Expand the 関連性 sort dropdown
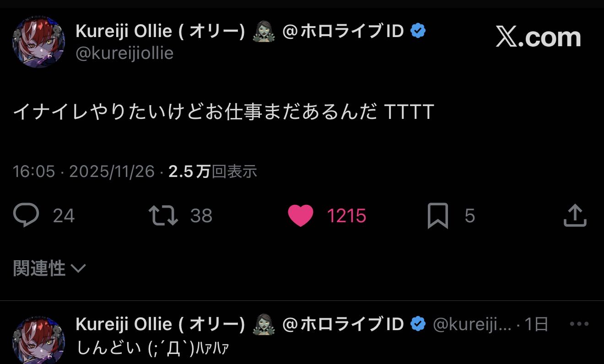This screenshot has height=364, width=604. (x=49, y=268)
